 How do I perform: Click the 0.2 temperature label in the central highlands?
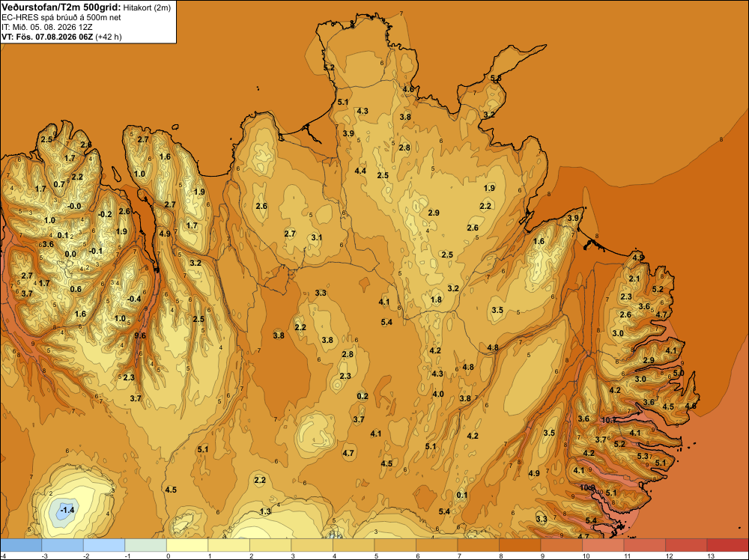click(x=363, y=396)
